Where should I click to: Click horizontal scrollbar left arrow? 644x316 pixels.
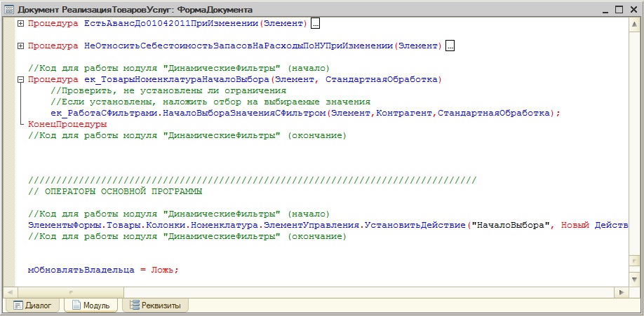tap(9, 292)
